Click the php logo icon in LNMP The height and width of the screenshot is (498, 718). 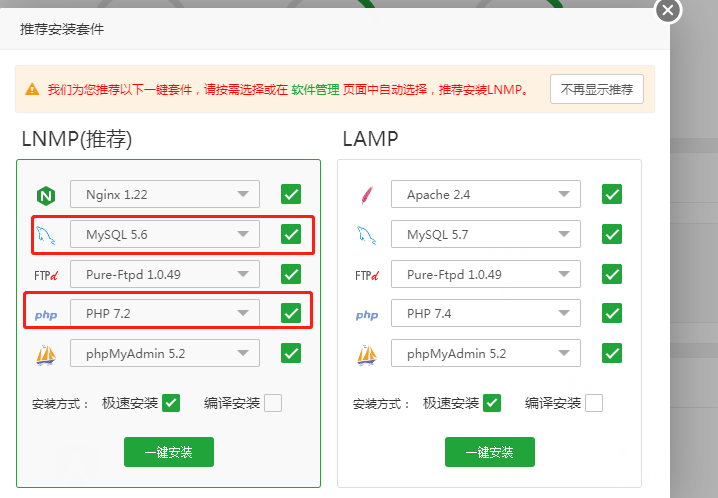(x=46, y=315)
